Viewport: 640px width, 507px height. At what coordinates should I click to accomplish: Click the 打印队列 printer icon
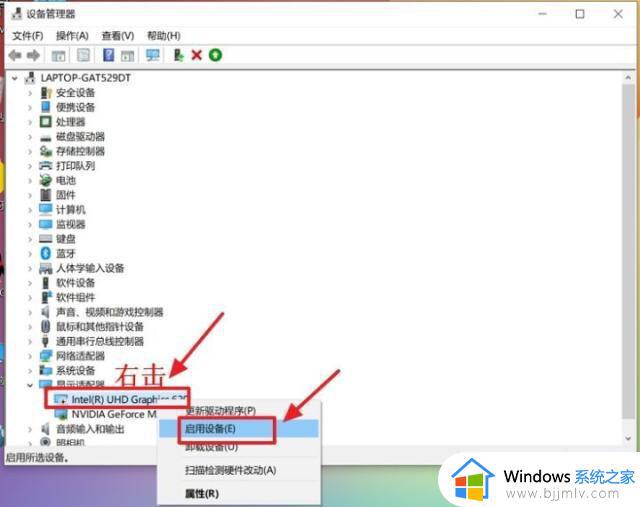[x=46, y=166]
